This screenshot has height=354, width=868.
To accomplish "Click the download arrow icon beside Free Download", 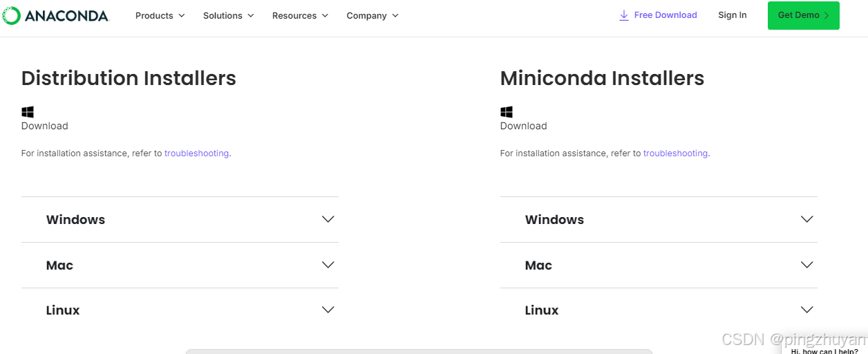I will [x=624, y=15].
